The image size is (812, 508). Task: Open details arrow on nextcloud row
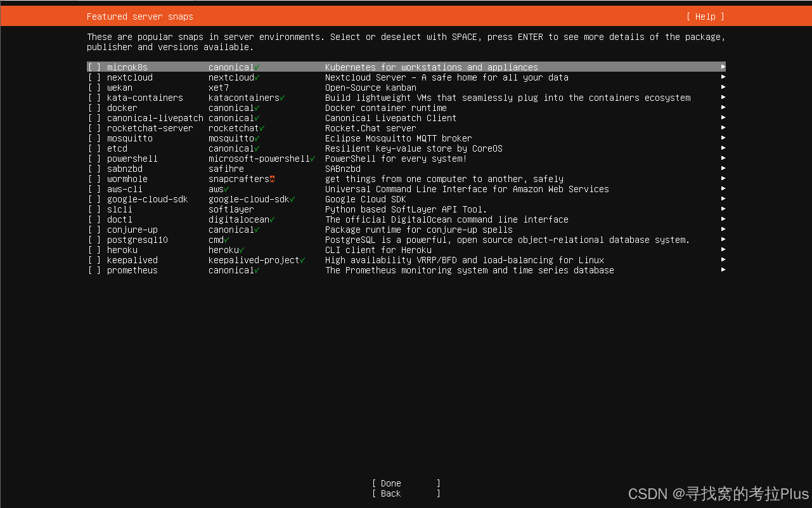click(x=723, y=77)
